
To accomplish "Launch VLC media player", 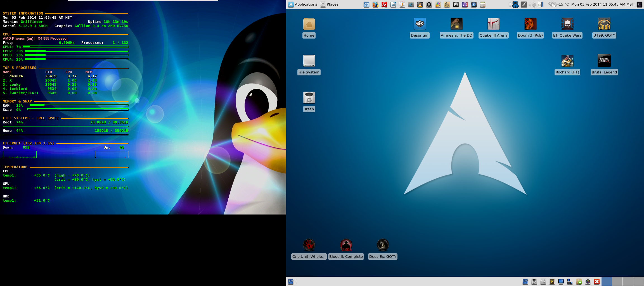I will coord(420,4).
